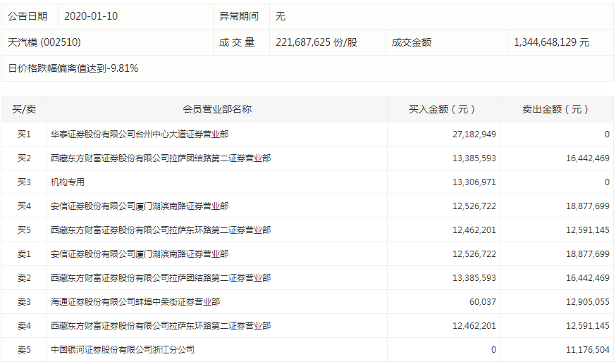Image resolution: width=616 pixels, height=364 pixels.
Task: Click turnover value 1,344,648,129 元
Action: (552, 42)
